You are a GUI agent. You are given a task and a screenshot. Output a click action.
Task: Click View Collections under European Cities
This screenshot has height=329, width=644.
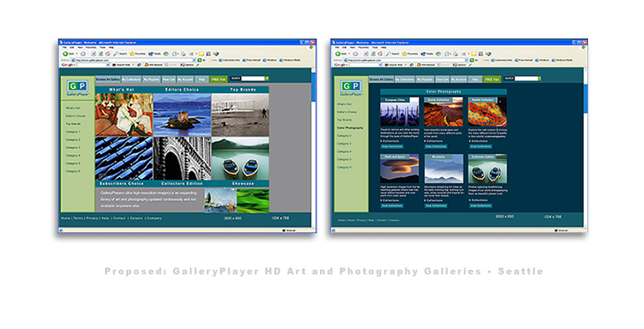[393, 146]
